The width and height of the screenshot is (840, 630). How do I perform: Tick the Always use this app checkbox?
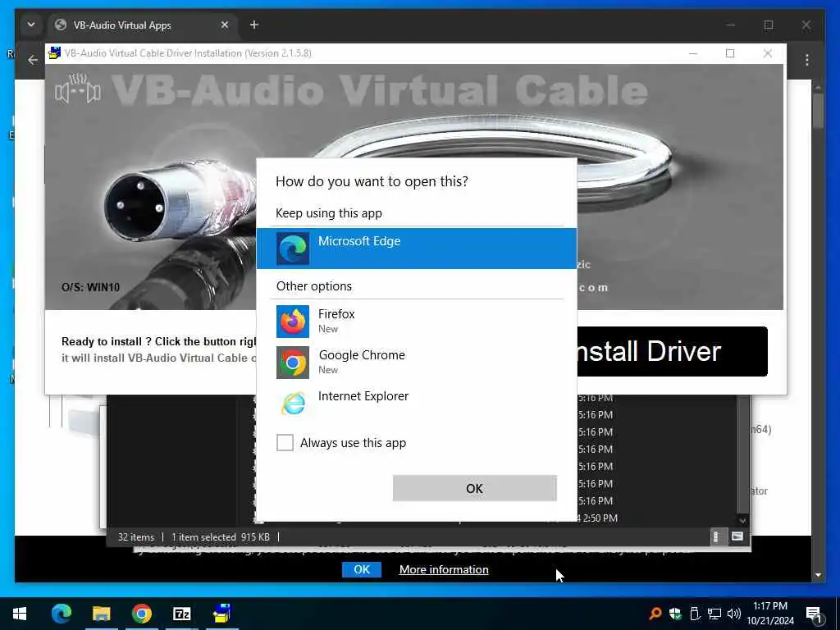tap(285, 442)
